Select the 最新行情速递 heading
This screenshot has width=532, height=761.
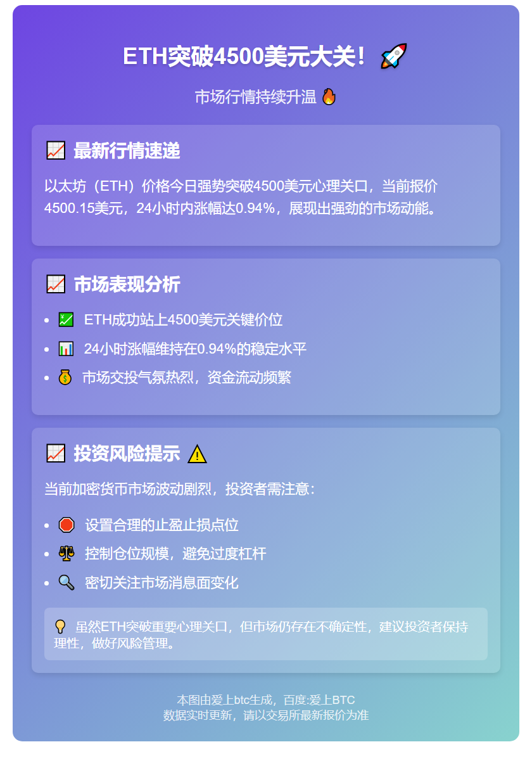point(127,151)
